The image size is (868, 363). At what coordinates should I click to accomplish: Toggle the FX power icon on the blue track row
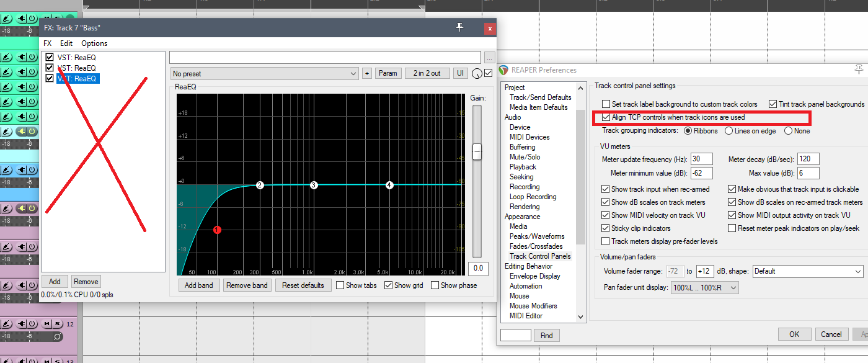[x=31, y=170]
